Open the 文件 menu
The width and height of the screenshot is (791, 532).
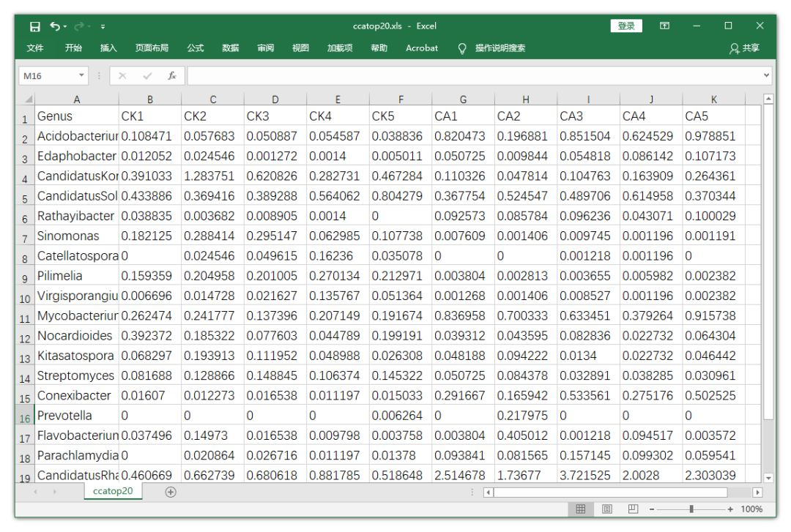coord(35,48)
